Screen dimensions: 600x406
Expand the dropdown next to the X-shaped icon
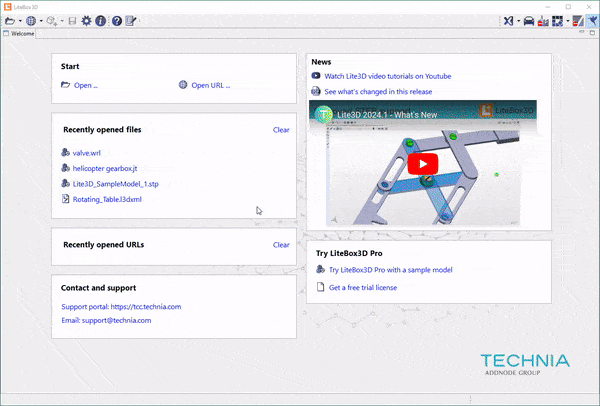coord(518,21)
